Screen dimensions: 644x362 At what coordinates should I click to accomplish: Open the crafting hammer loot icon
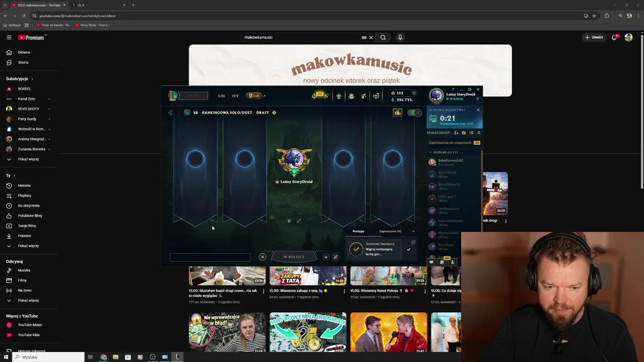coord(363,96)
